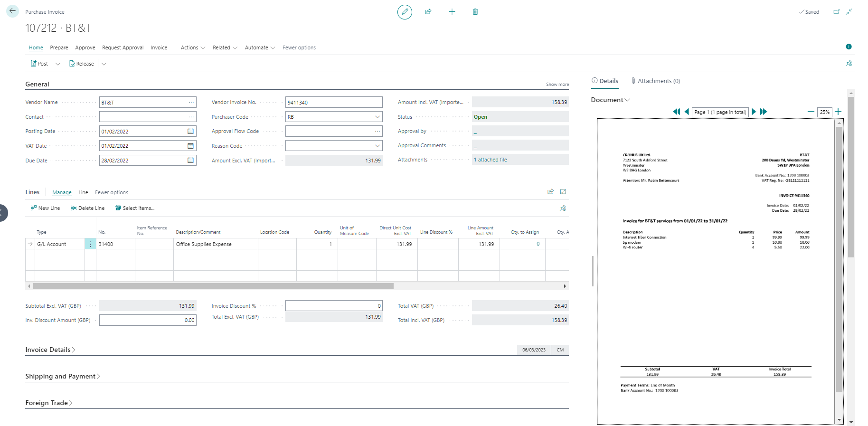Open invoice in new window
The width and height of the screenshot is (868, 426).
pyautogui.click(x=837, y=12)
